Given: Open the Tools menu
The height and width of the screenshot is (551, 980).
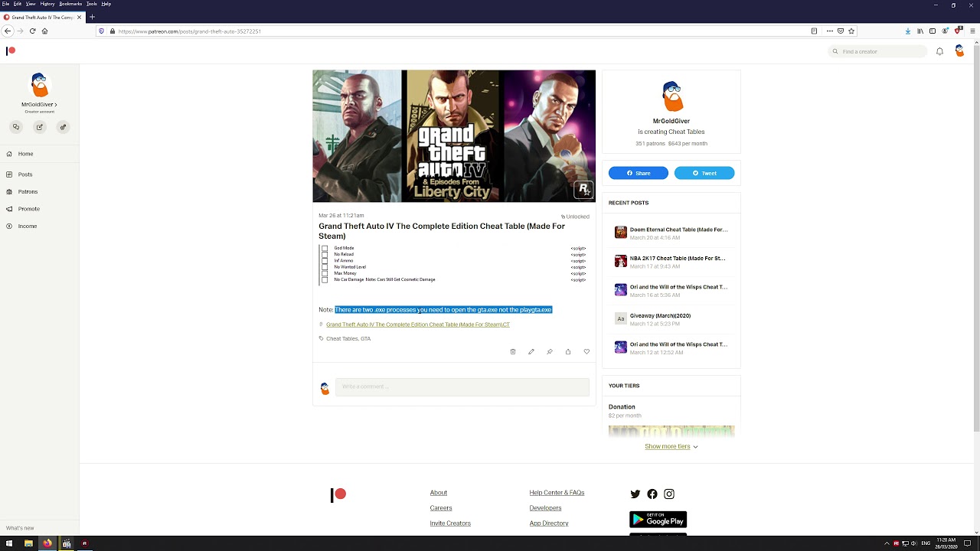Looking at the screenshot, I should [x=91, y=4].
